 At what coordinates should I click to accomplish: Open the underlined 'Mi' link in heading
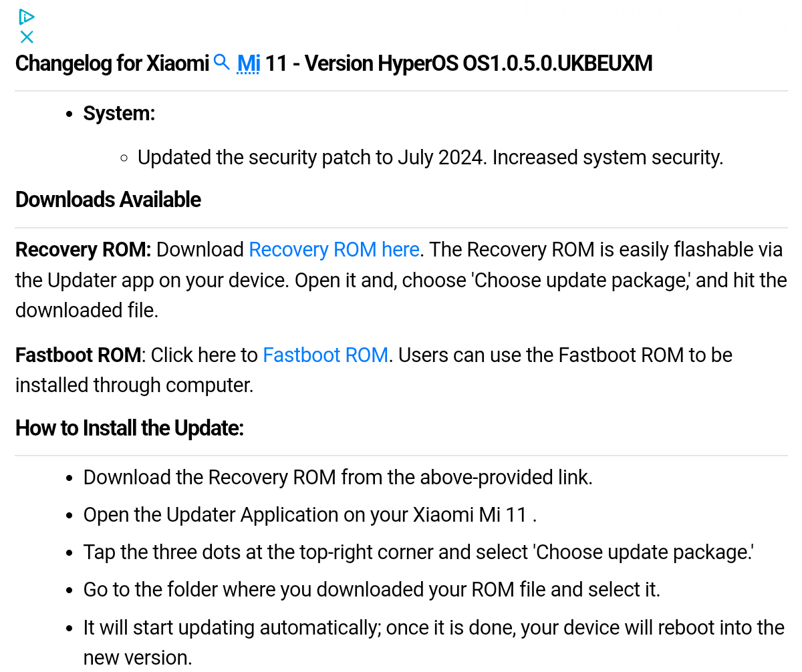249,63
